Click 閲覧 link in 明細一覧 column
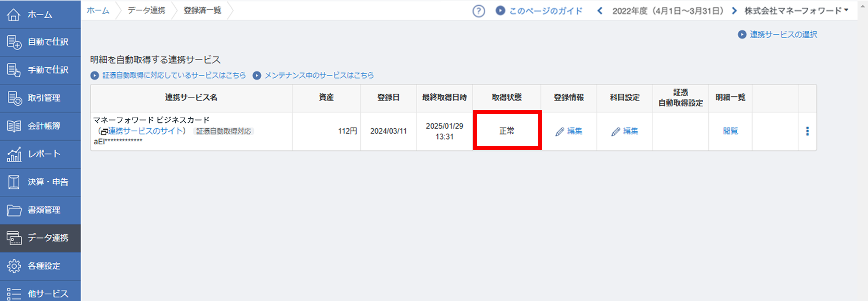The height and width of the screenshot is (301, 868). coord(730,131)
